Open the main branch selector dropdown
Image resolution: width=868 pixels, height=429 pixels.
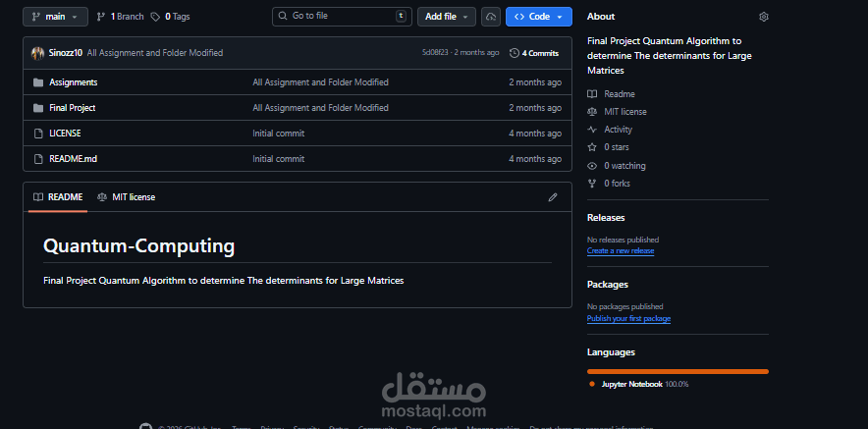point(55,17)
